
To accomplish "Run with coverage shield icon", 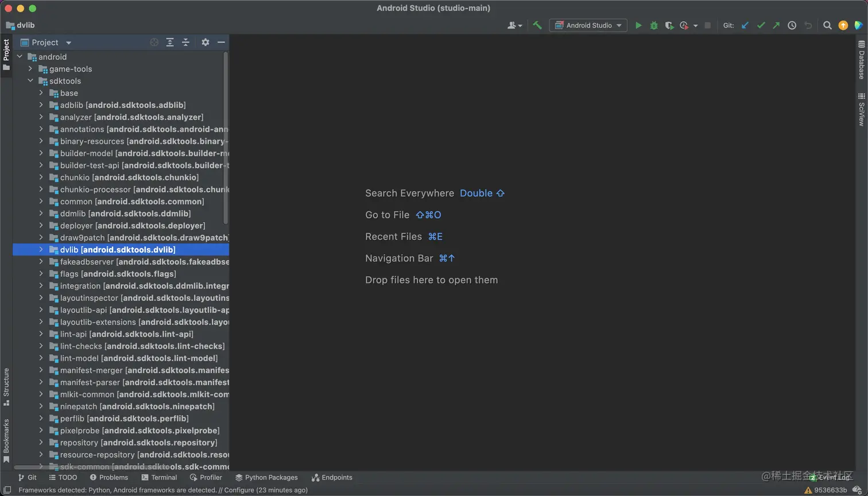I will pos(669,25).
